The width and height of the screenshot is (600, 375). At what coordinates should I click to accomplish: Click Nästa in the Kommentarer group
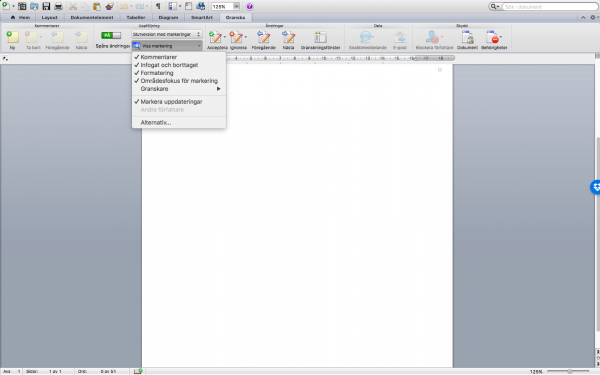click(81, 40)
